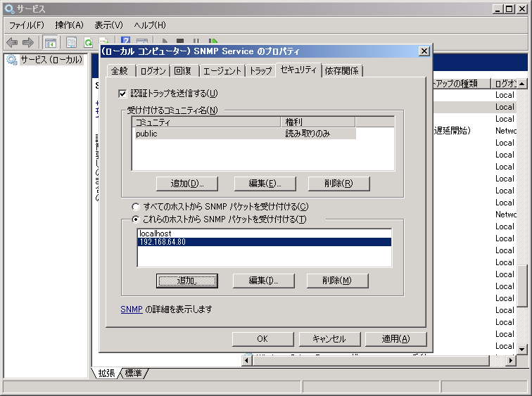Click the Services vertical scrollbar thumb
Image resolution: width=532 pixels, height=396 pixels.
tap(523, 285)
